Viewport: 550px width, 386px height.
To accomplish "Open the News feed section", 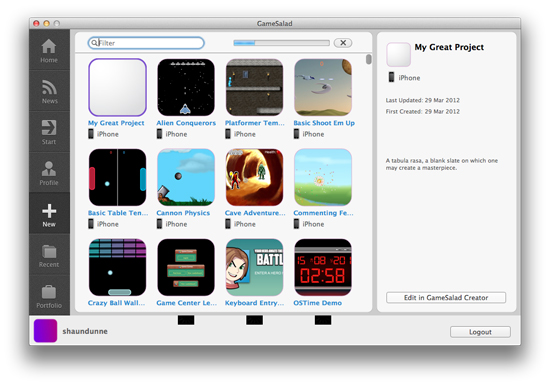I will pyautogui.click(x=49, y=91).
